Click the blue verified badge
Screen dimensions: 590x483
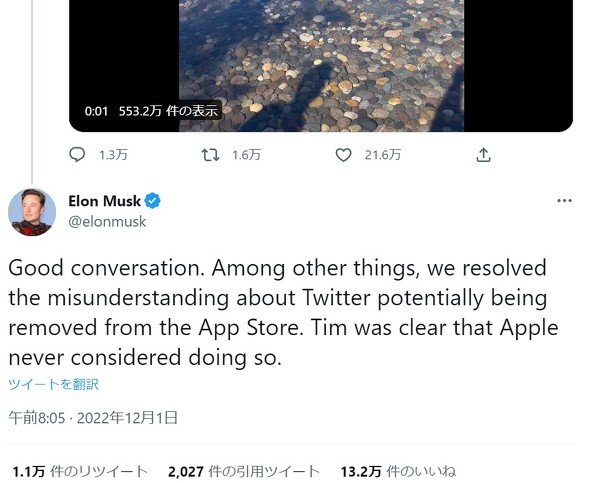[x=152, y=201]
